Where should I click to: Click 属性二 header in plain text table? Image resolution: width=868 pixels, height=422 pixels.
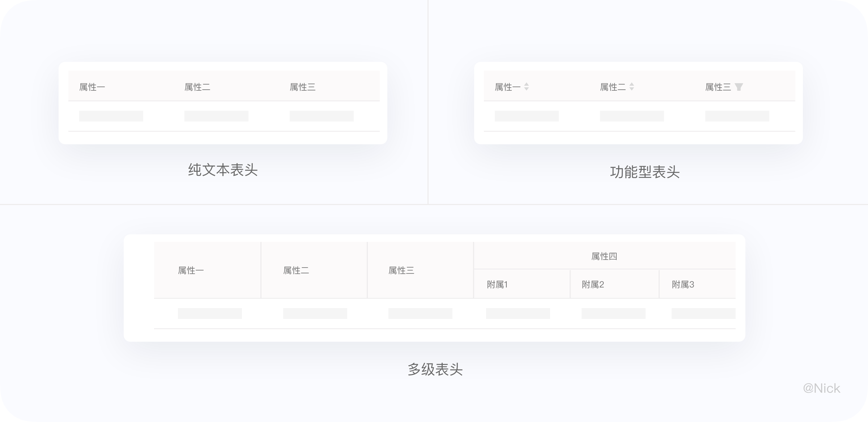click(x=197, y=87)
